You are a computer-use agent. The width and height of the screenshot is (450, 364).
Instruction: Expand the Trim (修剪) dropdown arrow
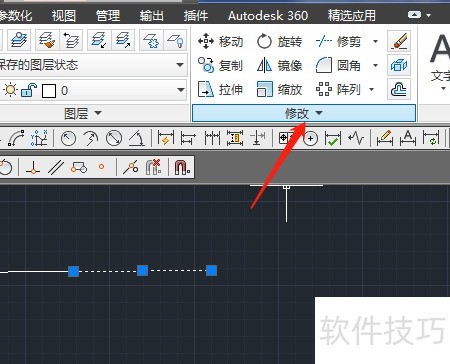(375, 41)
